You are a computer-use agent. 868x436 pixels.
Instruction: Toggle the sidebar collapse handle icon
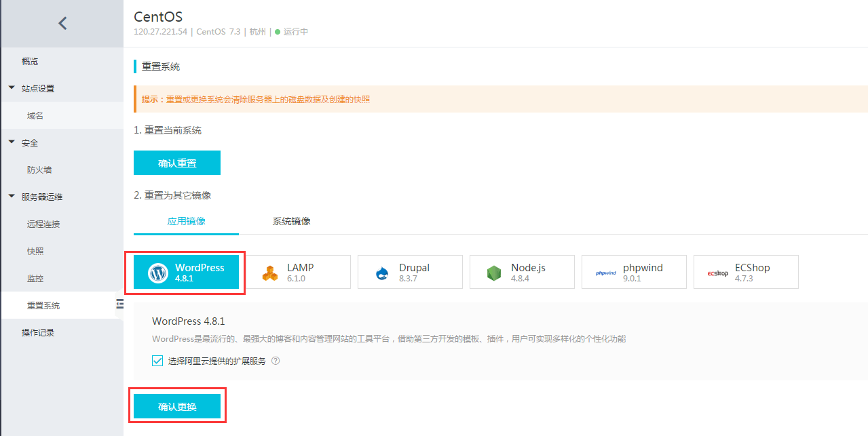pos(119,304)
